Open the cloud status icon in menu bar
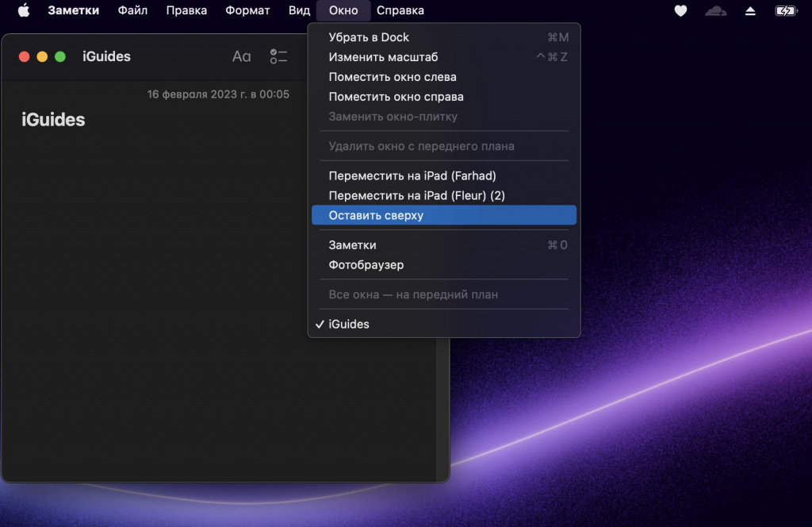This screenshot has width=812, height=527. coord(715,11)
